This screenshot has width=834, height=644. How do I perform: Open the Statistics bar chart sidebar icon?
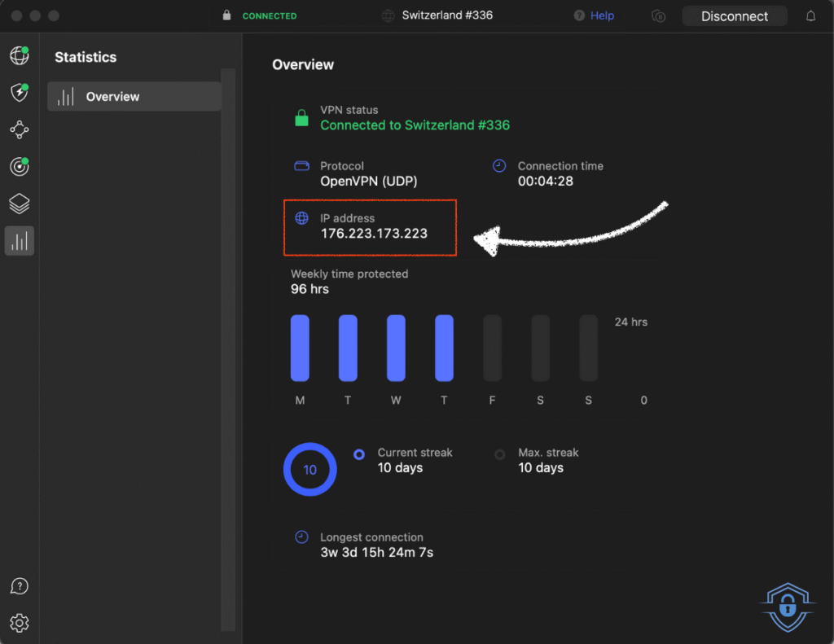(20, 241)
